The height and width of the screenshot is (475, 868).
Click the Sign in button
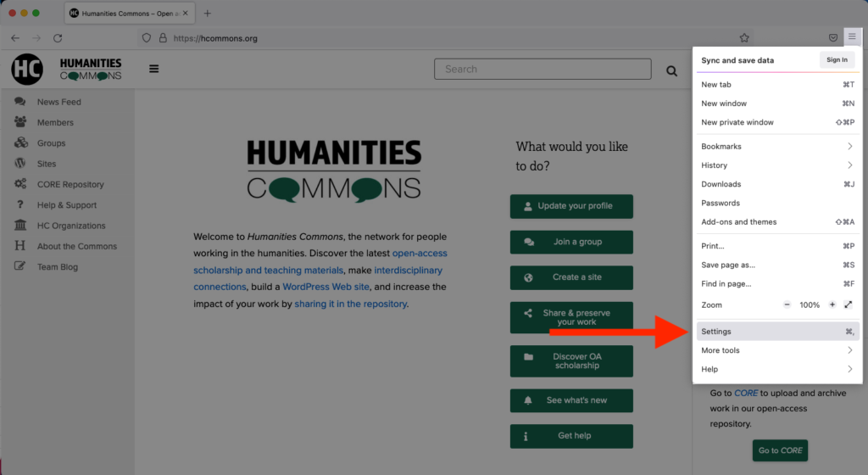coord(837,60)
